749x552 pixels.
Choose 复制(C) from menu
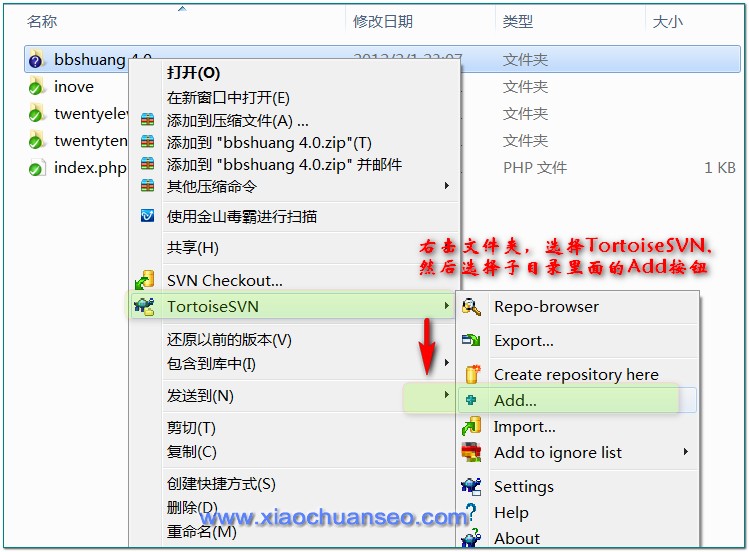[x=192, y=452]
